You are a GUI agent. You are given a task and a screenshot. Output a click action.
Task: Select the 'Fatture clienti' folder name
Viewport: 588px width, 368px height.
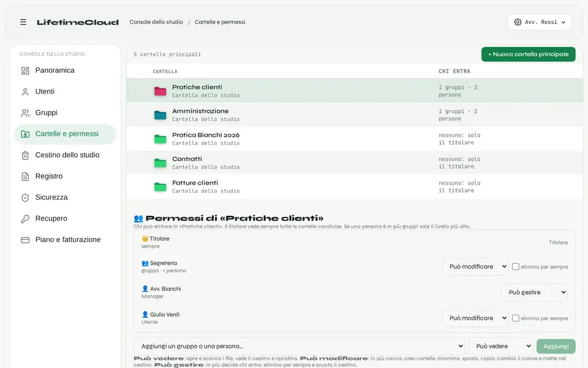click(x=195, y=183)
